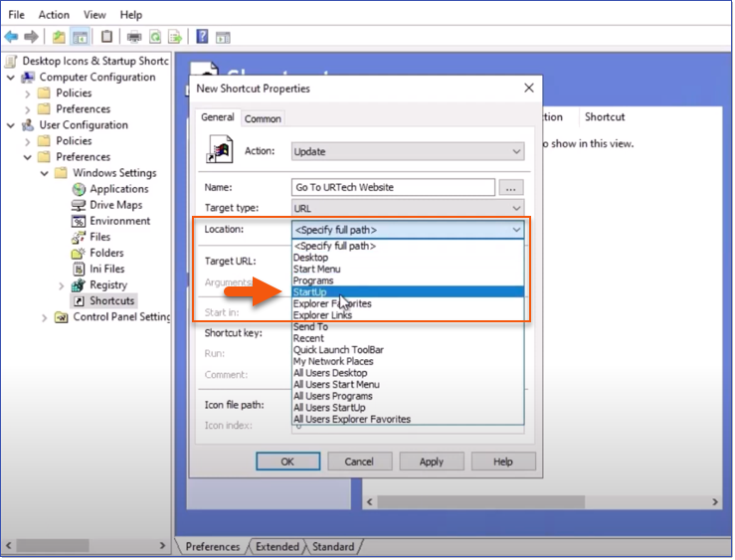The width and height of the screenshot is (735, 560).
Task: Choose Desktop in the Location list
Action: pos(408,258)
